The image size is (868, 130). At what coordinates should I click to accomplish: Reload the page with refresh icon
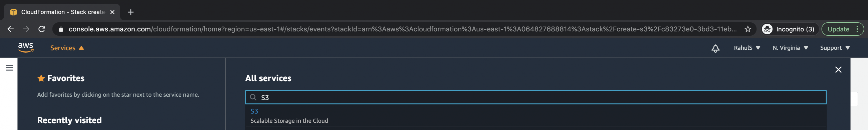click(x=42, y=29)
